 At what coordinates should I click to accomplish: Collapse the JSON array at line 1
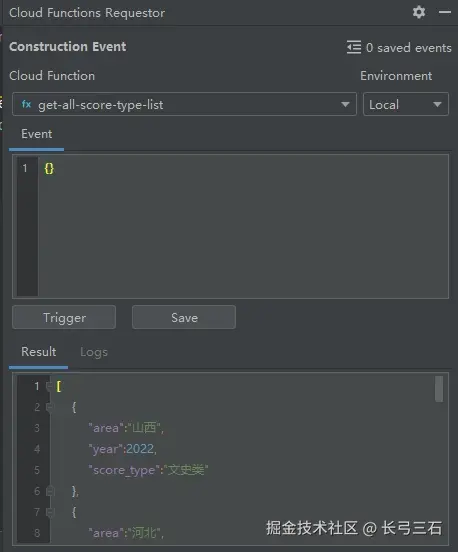coord(49,386)
